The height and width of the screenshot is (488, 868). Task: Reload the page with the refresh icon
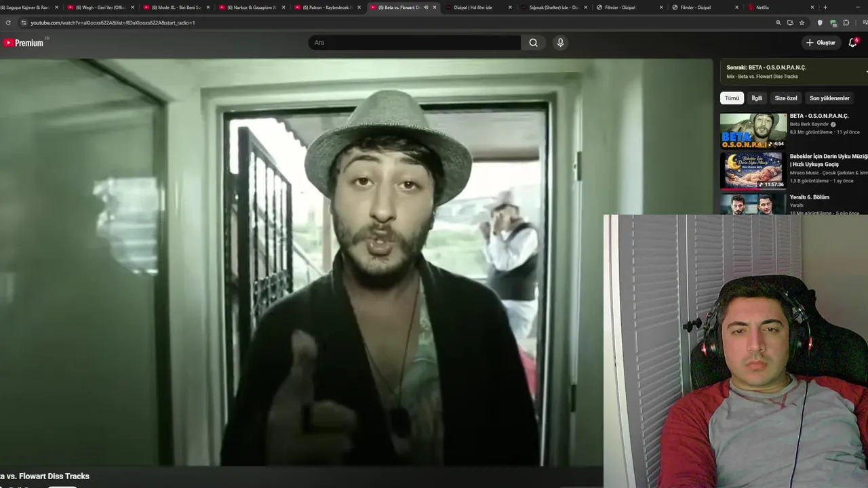[8, 22]
